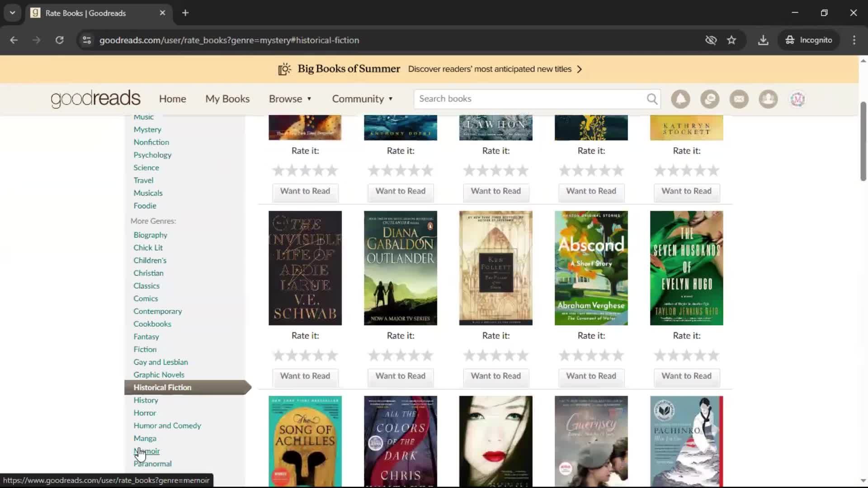
Task: Open the Abscond book cover
Action: tap(591, 268)
